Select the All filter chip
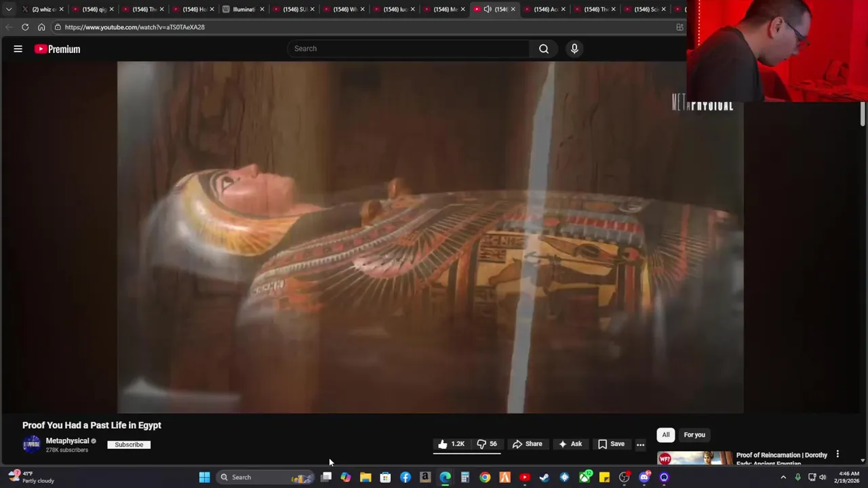The image size is (868, 488). point(665,434)
